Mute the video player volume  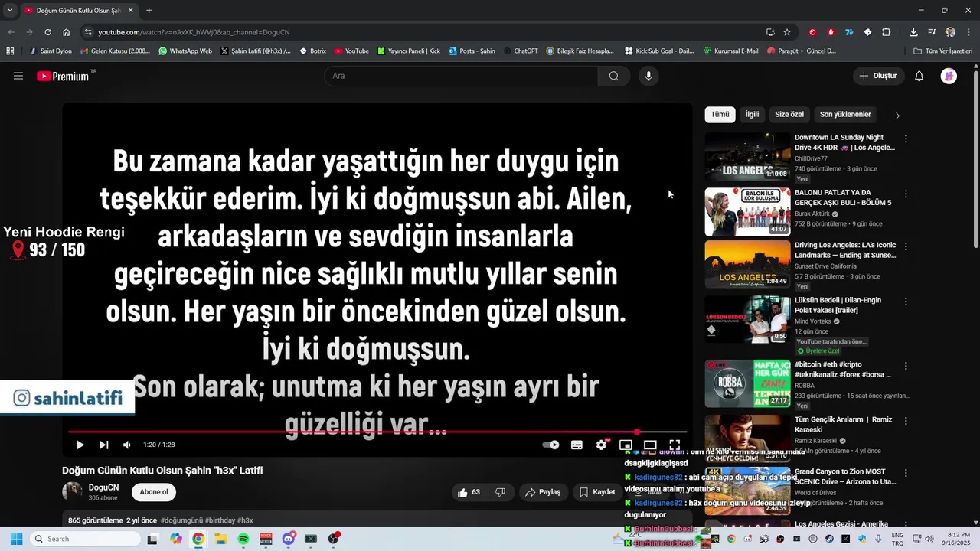tap(127, 445)
